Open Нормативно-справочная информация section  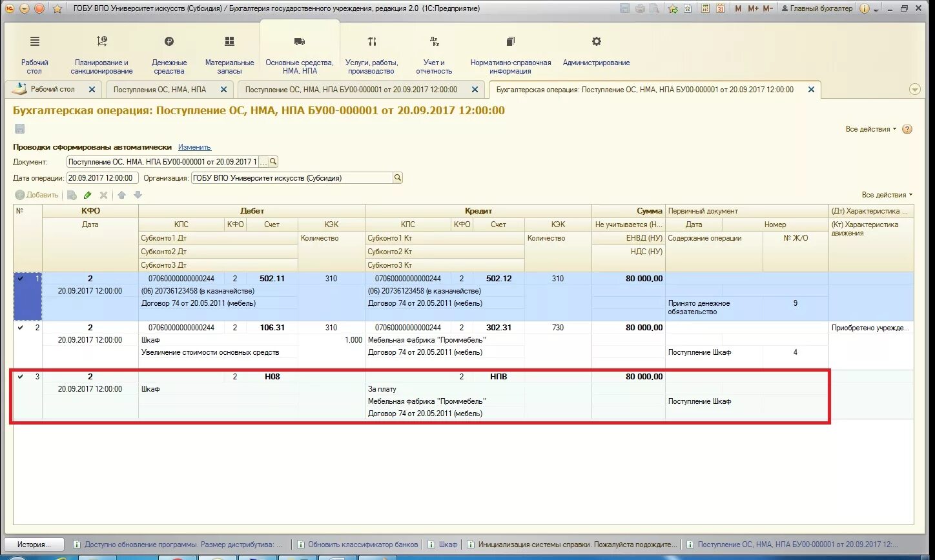511,55
